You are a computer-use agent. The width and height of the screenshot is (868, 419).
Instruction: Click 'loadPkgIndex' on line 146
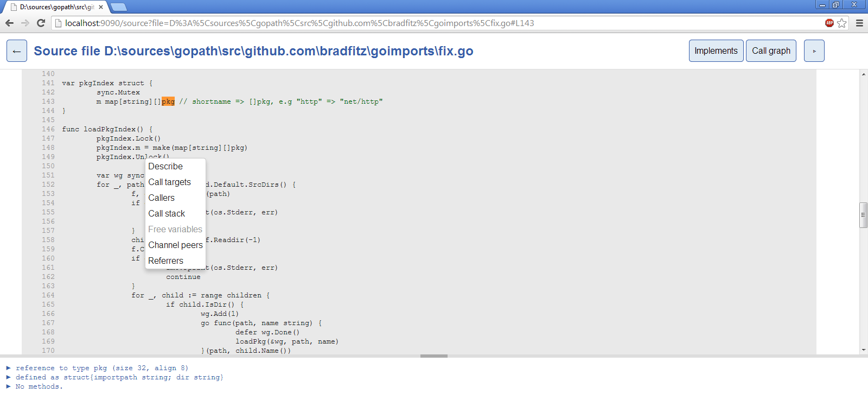[110, 129]
